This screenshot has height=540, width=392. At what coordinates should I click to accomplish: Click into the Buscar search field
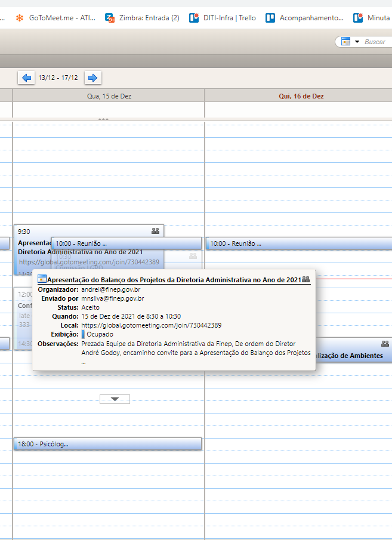[375, 42]
